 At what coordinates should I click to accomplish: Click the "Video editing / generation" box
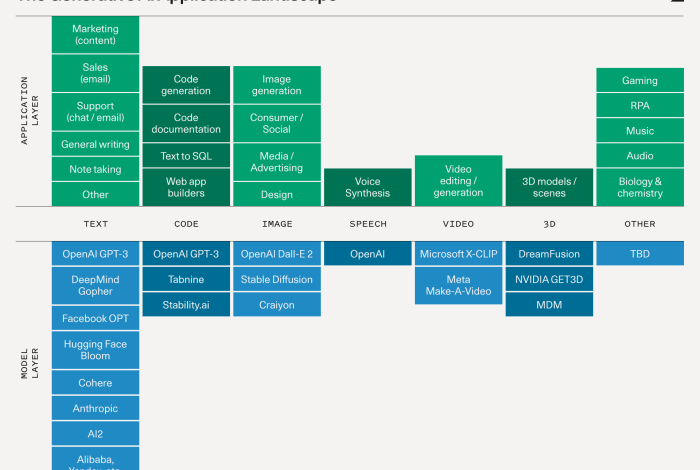(x=458, y=181)
